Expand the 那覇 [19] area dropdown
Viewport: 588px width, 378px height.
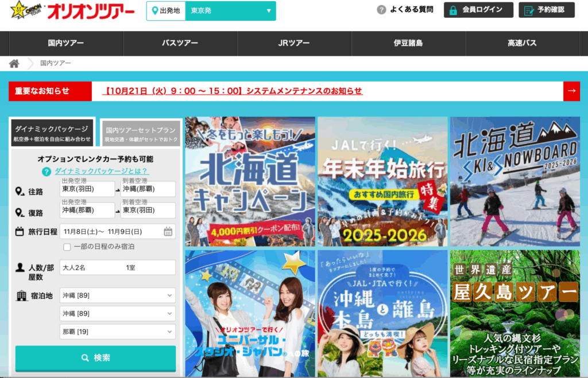118,332
